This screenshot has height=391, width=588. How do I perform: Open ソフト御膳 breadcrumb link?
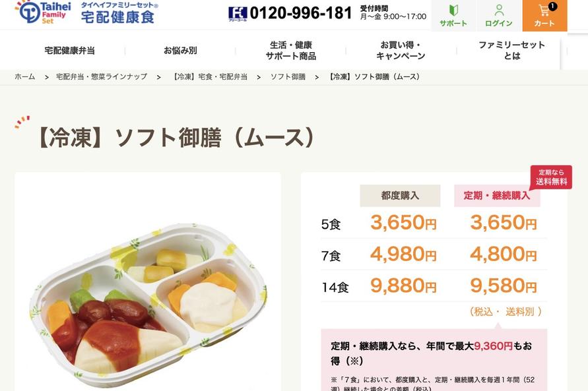coord(288,77)
